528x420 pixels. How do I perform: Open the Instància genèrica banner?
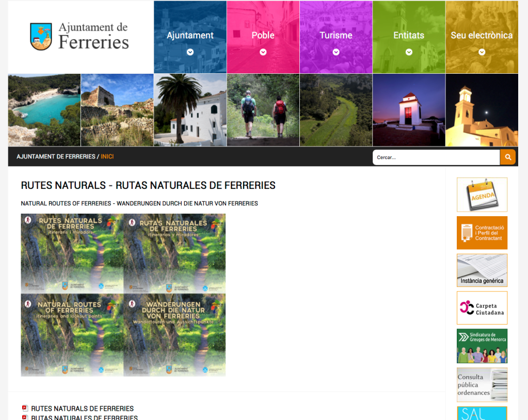pyautogui.click(x=482, y=270)
